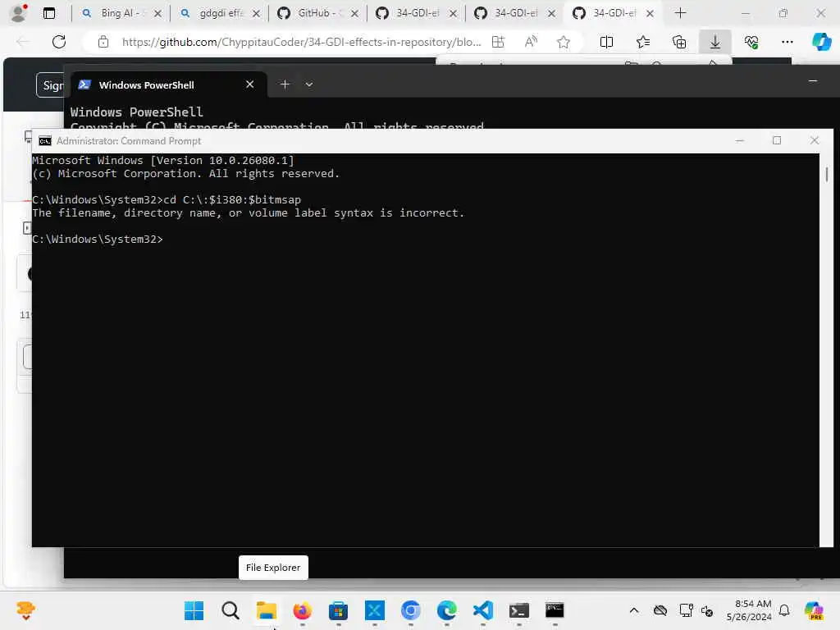Open the muted volume tray icon
This screenshot has width=840, height=630.
click(x=707, y=611)
